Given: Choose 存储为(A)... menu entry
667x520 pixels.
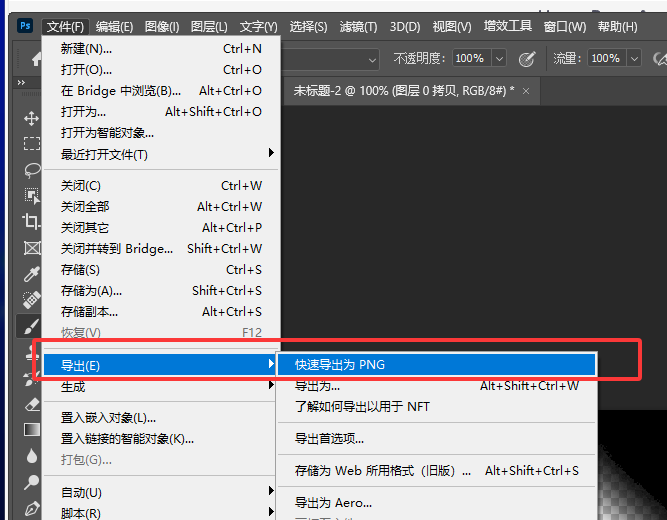Looking at the screenshot, I should [x=162, y=291].
